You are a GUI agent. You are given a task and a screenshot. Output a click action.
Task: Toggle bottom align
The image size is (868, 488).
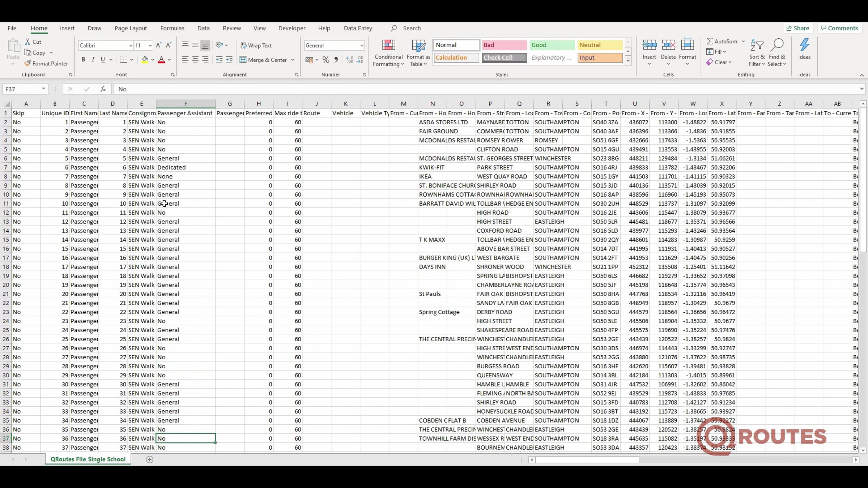point(205,45)
